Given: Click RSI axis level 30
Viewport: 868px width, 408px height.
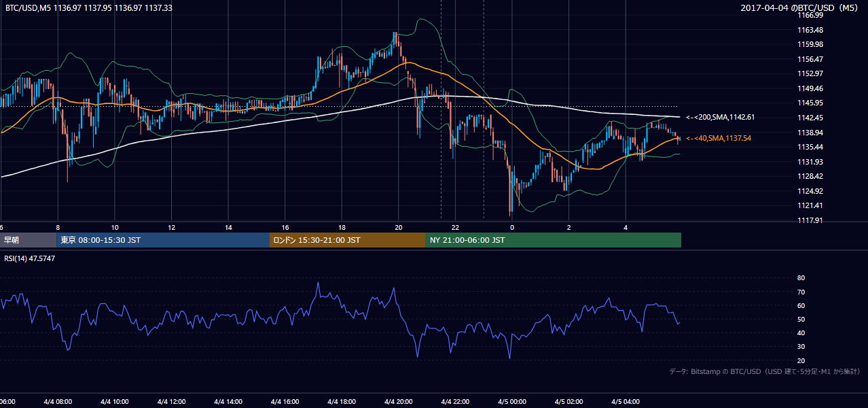Looking at the screenshot, I should pos(801,347).
